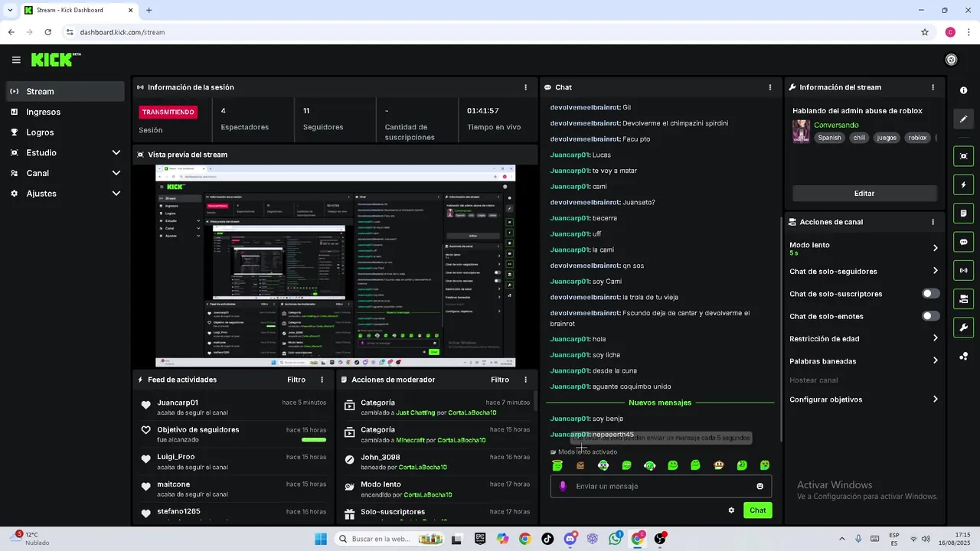Click the Conversando category link
The width and height of the screenshot is (980, 551).
pyautogui.click(x=836, y=125)
